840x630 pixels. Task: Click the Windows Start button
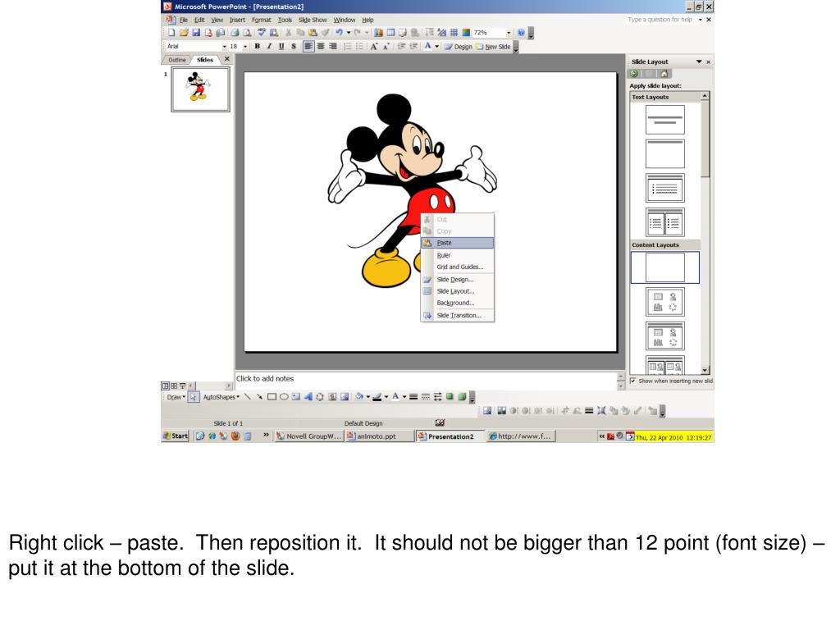click(176, 436)
